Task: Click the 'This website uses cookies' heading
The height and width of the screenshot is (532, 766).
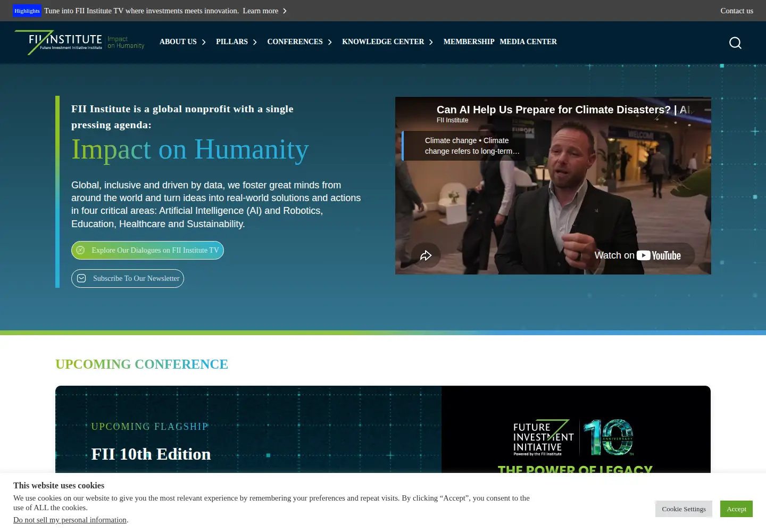Action: [x=59, y=485]
